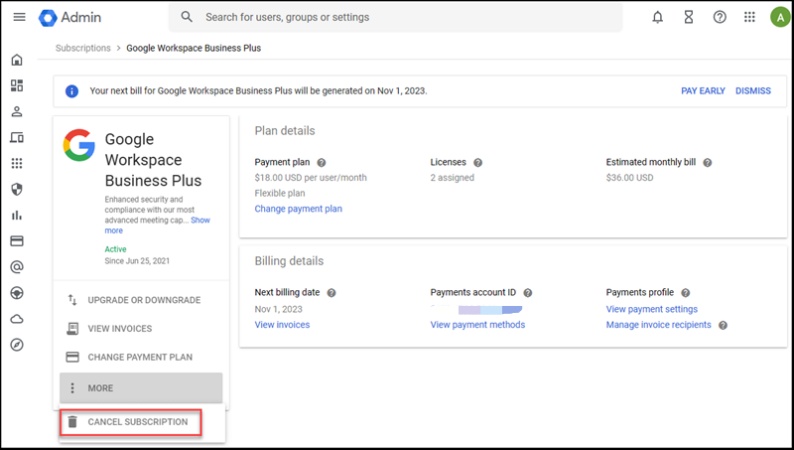Open Account @ sidebar icon
The width and height of the screenshot is (794, 450).
17,267
